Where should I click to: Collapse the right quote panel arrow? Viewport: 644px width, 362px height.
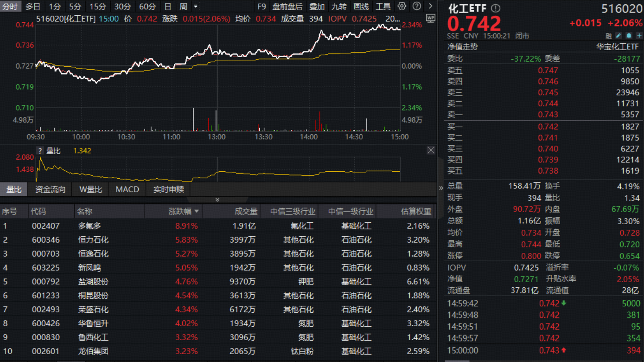(440, 188)
